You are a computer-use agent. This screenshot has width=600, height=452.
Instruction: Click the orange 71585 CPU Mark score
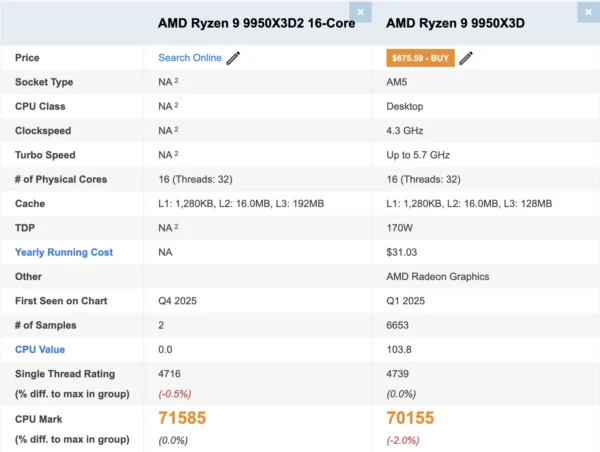182,418
